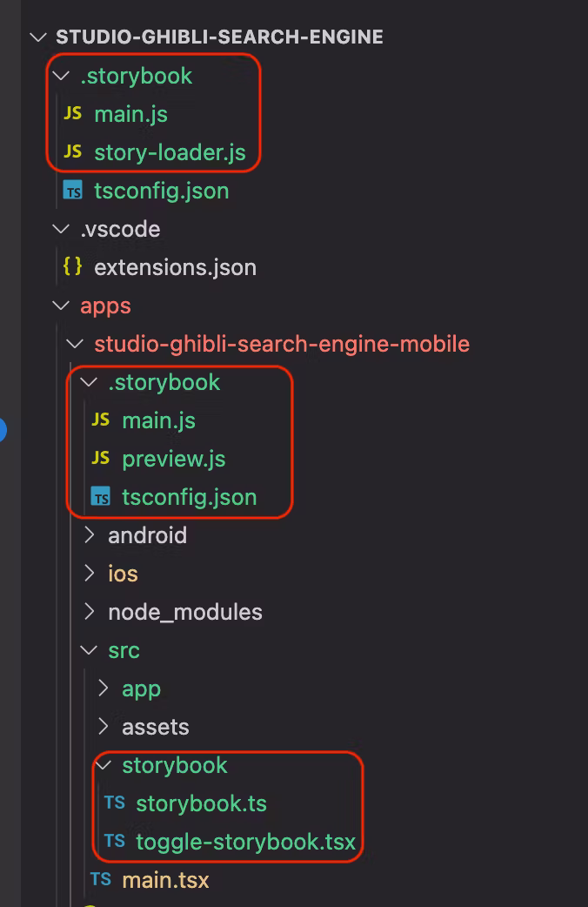Click TS icon of main.tsx
The width and height of the screenshot is (588, 907).
coord(101,880)
